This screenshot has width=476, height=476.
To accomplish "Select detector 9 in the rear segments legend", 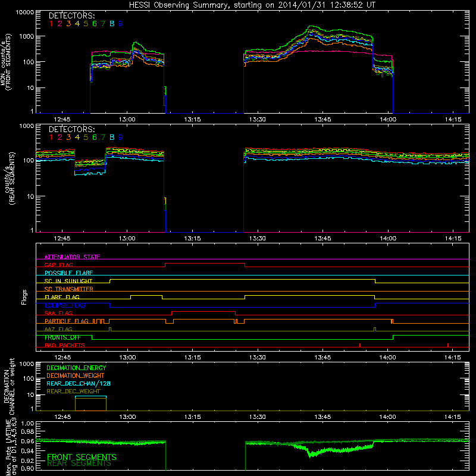I will (x=121, y=137).
